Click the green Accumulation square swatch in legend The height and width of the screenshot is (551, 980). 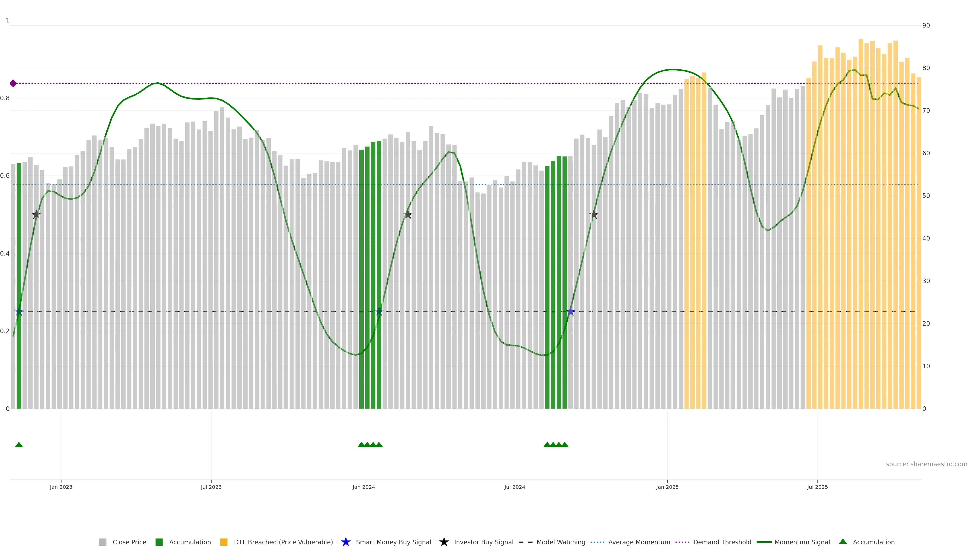click(159, 542)
